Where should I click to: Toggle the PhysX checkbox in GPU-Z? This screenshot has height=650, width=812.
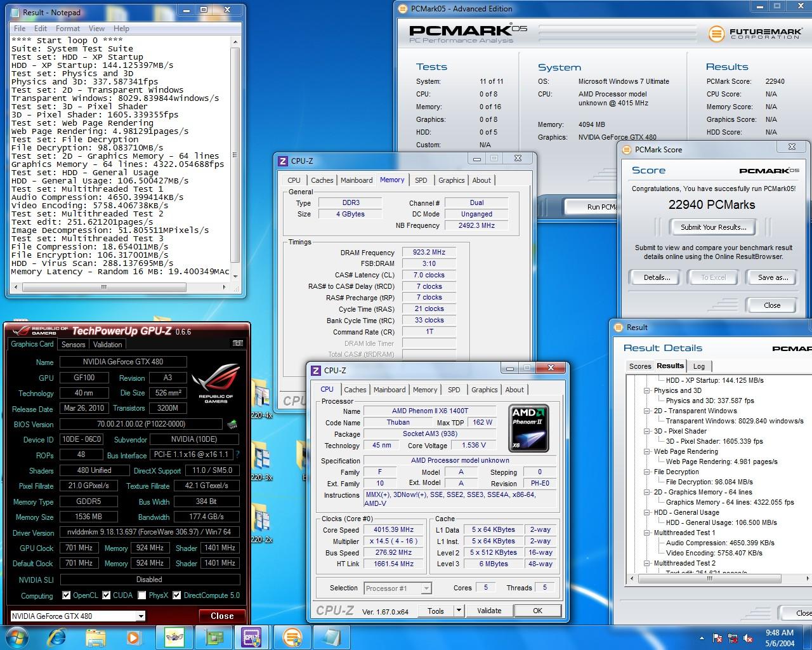(x=142, y=595)
